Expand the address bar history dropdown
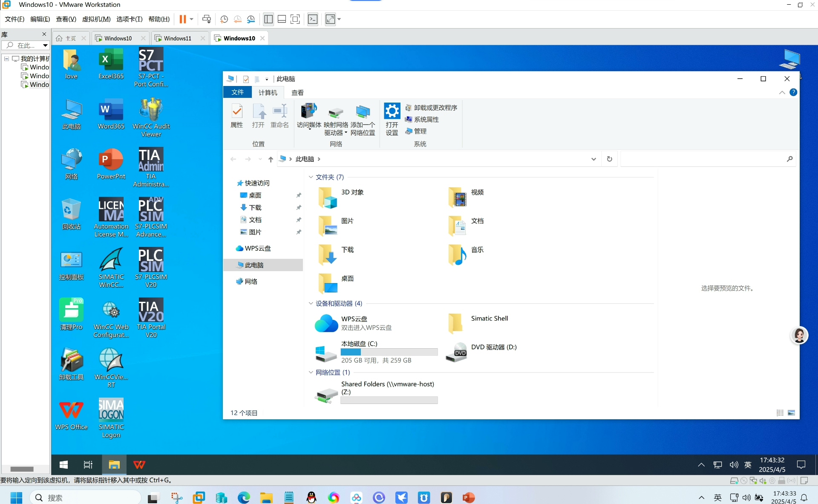 (593, 159)
